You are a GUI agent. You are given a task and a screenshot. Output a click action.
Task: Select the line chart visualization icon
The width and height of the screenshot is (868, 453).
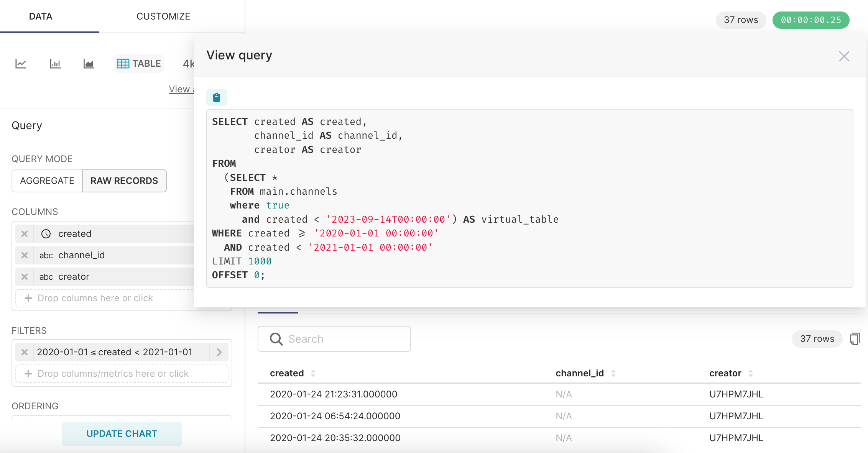tap(21, 64)
